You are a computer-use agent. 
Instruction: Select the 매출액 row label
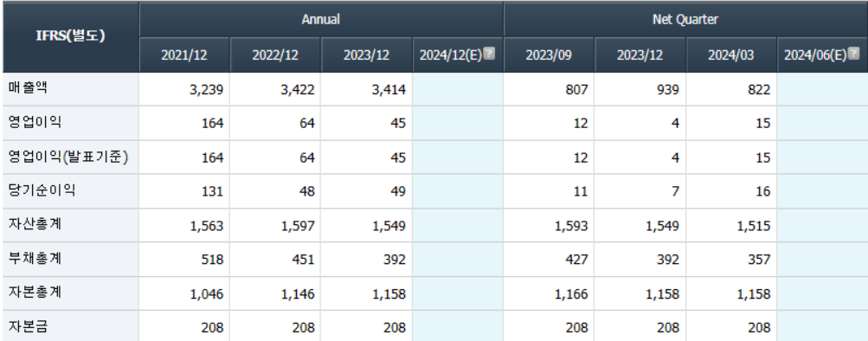pyautogui.click(x=28, y=88)
